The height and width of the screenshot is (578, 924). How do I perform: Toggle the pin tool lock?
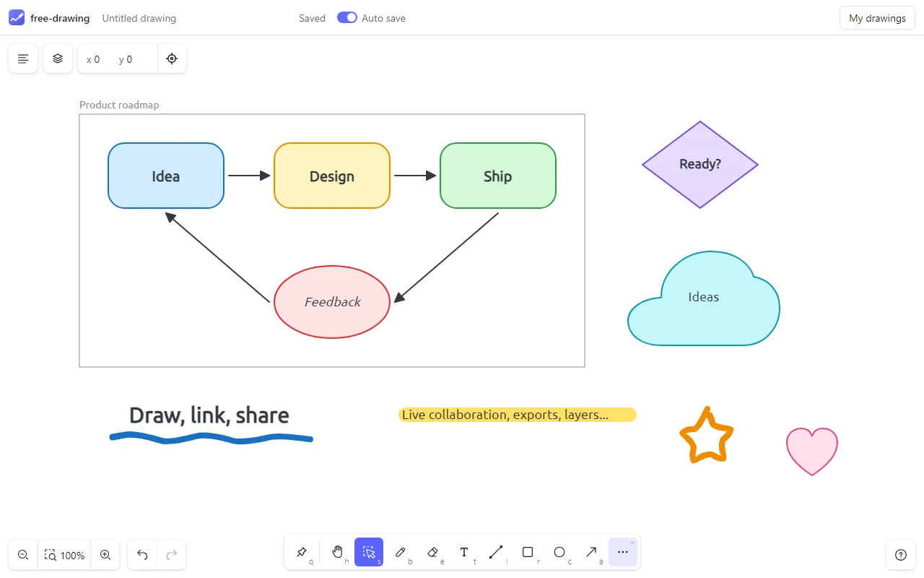point(302,552)
